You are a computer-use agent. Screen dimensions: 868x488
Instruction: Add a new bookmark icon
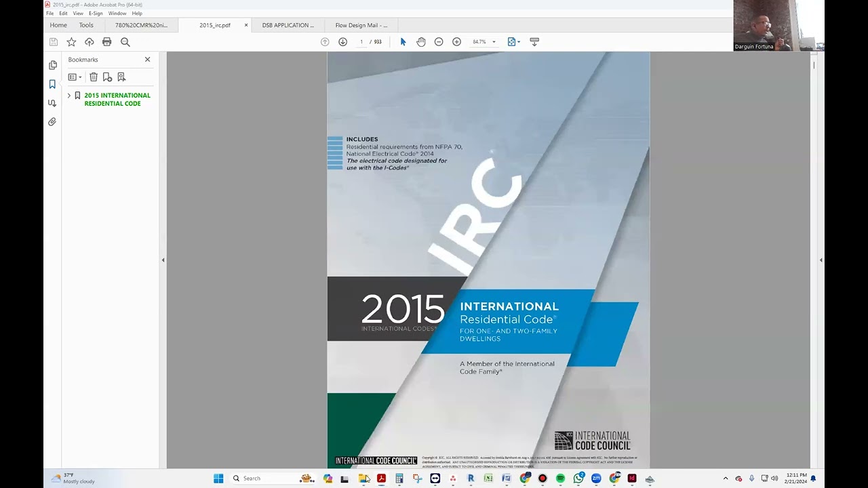click(x=107, y=77)
